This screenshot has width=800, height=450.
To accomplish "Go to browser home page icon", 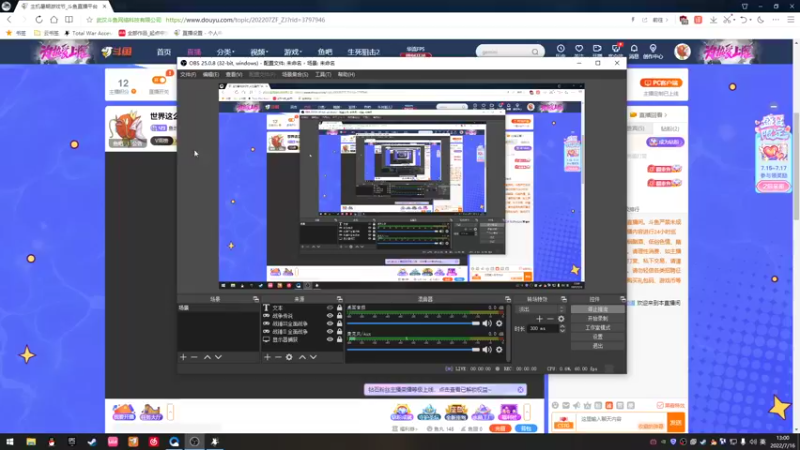I will click(x=54, y=19).
